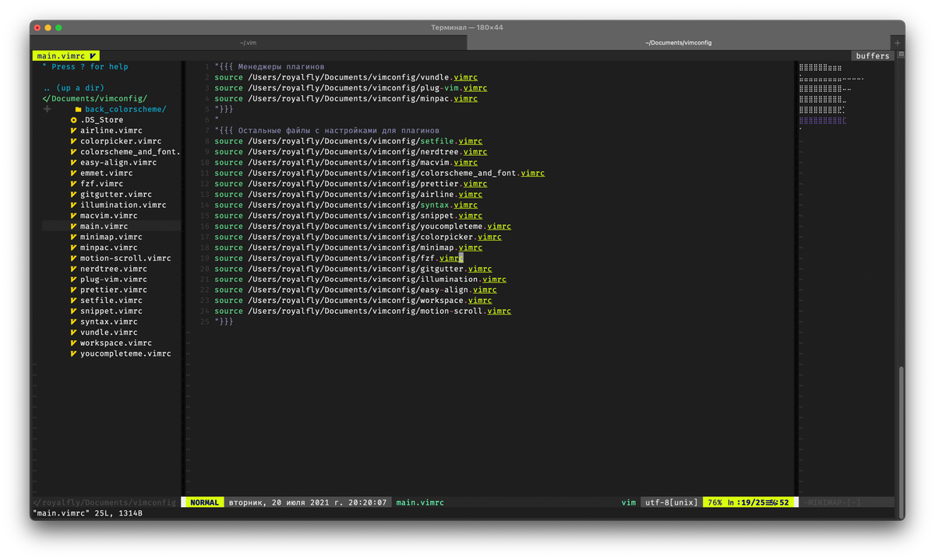Viewport: 935px width, 560px height.
Task: Expand the back_colorscheme folder with plus marker
Action: click(x=48, y=110)
